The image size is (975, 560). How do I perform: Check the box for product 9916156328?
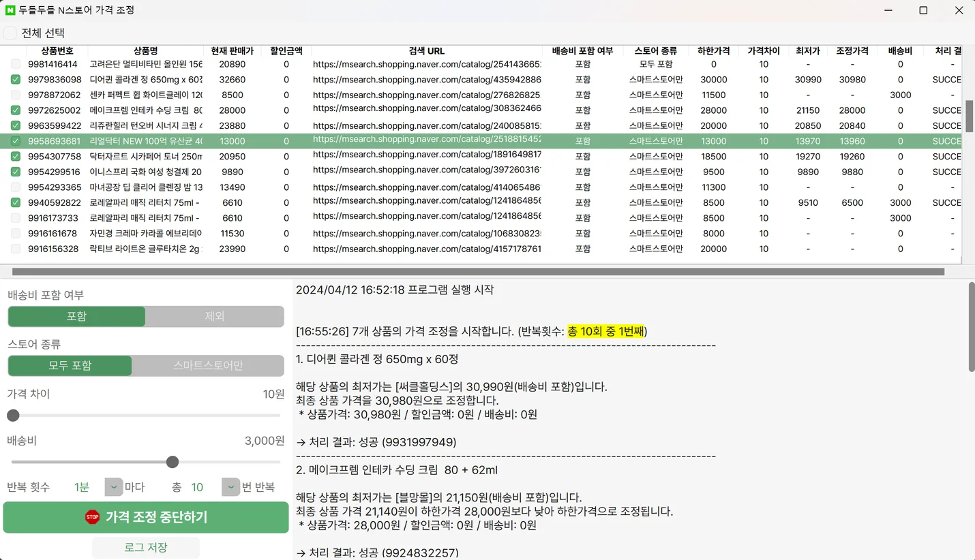pyautogui.click(x=15, y=249)
